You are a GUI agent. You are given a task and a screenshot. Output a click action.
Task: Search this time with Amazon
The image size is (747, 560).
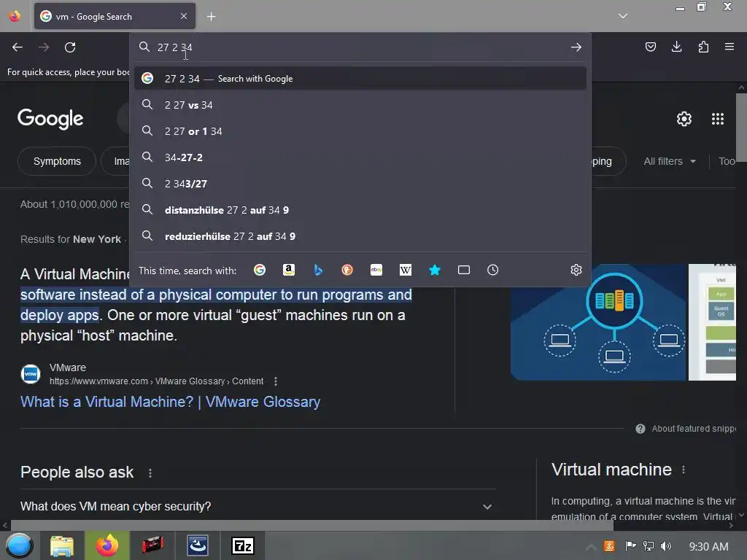click(289, 270)
